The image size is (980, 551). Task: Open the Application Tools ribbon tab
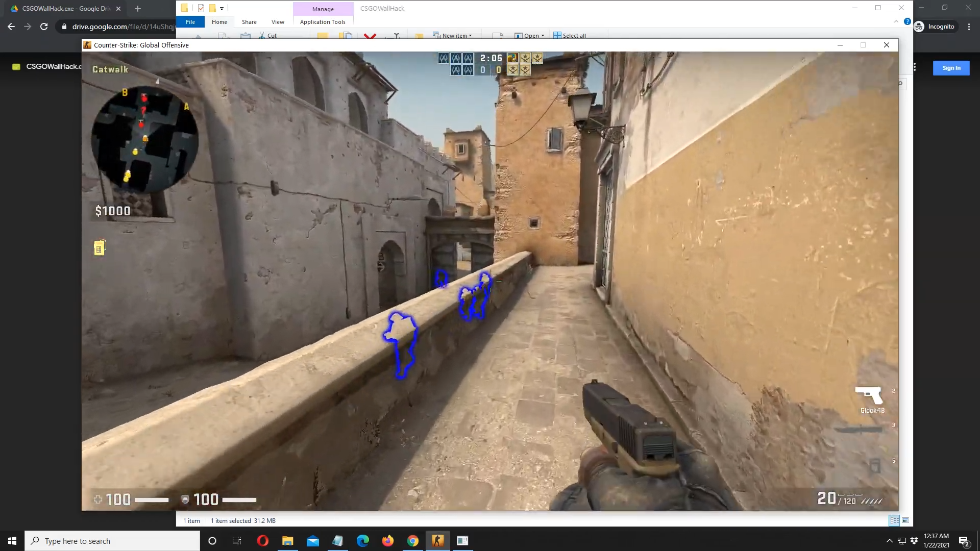pos(323,21)
